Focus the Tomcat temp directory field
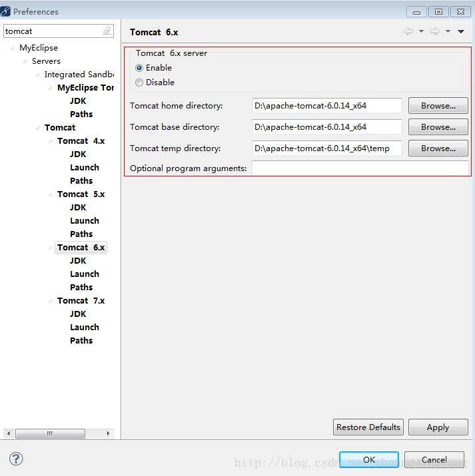Image resolution: width=475 pixels, height=476 pixels. pyautogui.click(x=327, y=148)
